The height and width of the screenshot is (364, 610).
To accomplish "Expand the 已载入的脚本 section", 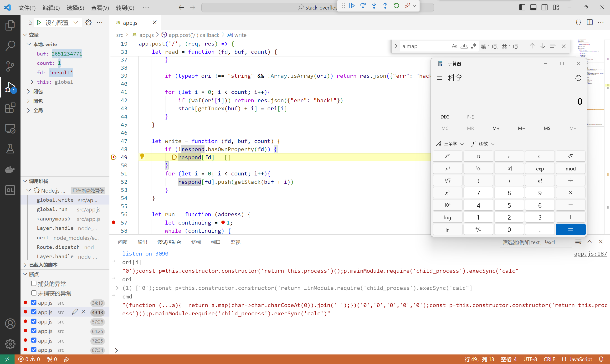I will [x=25, y=265].
